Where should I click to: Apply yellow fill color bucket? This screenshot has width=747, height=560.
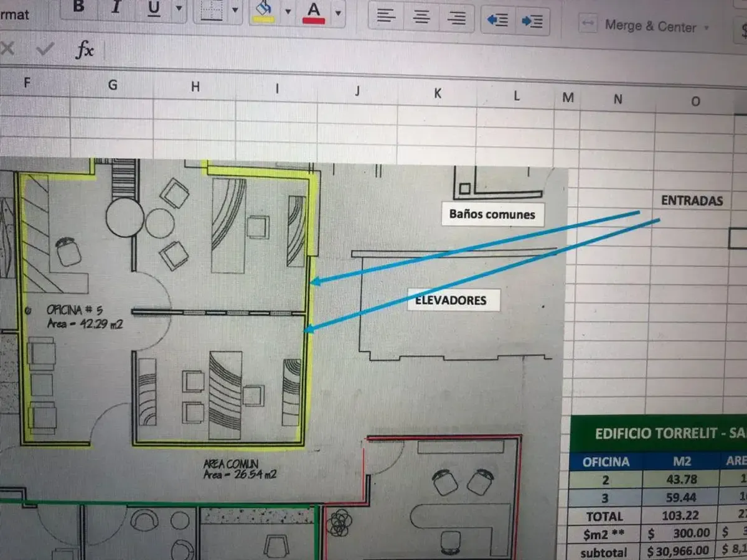[264, 11]
